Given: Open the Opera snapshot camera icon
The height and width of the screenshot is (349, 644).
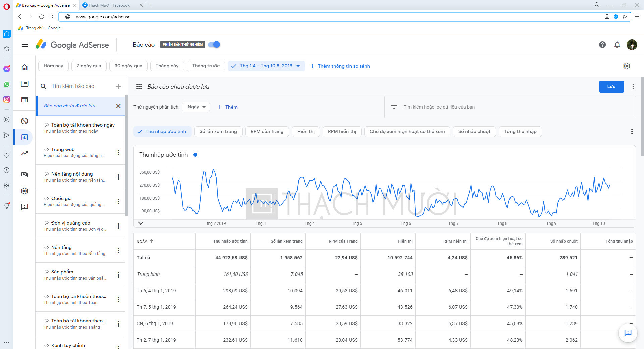Looking at the screenshot, I should pyautogui.click(x=607, y=17).
